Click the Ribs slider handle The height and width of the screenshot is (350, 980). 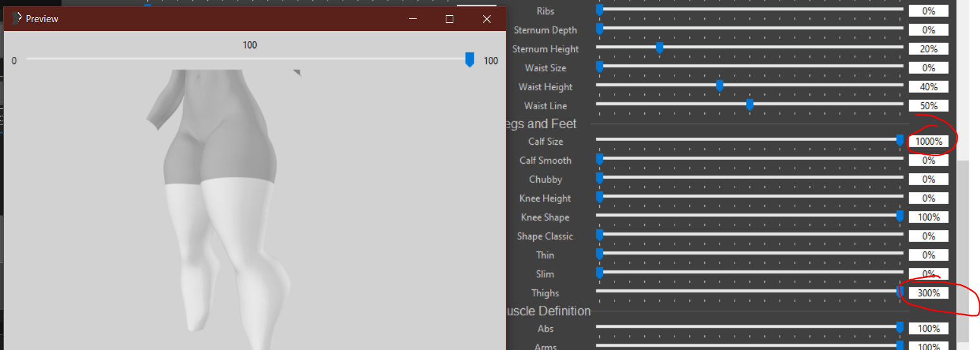pyautogui.click(x=599, y=9)
